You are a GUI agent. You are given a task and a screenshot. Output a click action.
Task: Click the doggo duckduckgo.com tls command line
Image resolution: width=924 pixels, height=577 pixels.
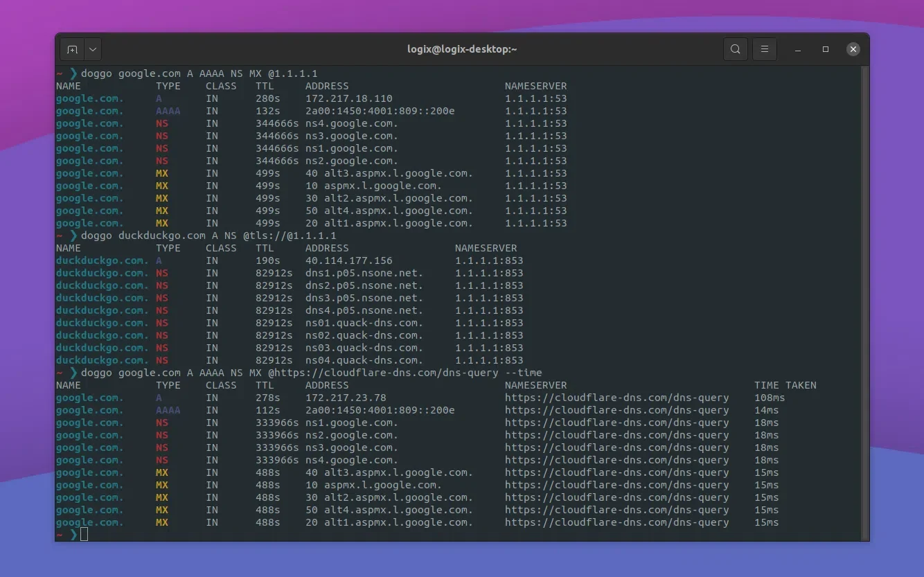click(208, 236)
